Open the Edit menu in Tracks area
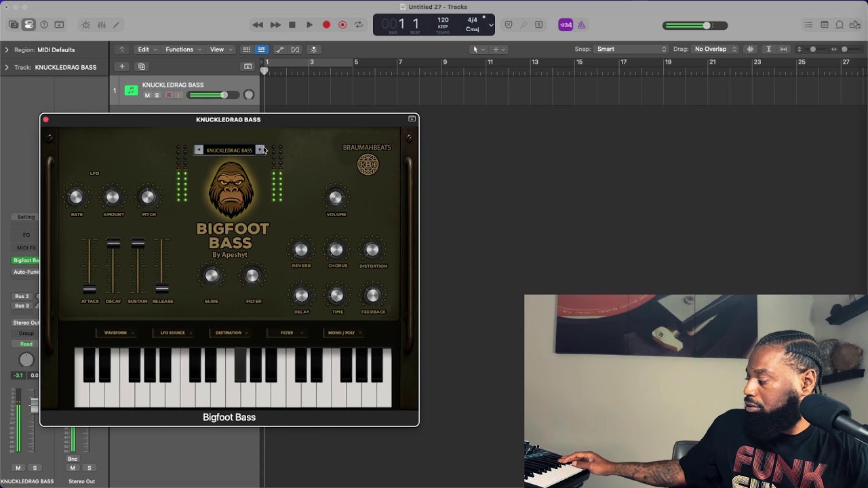 [x=146, y=49]
